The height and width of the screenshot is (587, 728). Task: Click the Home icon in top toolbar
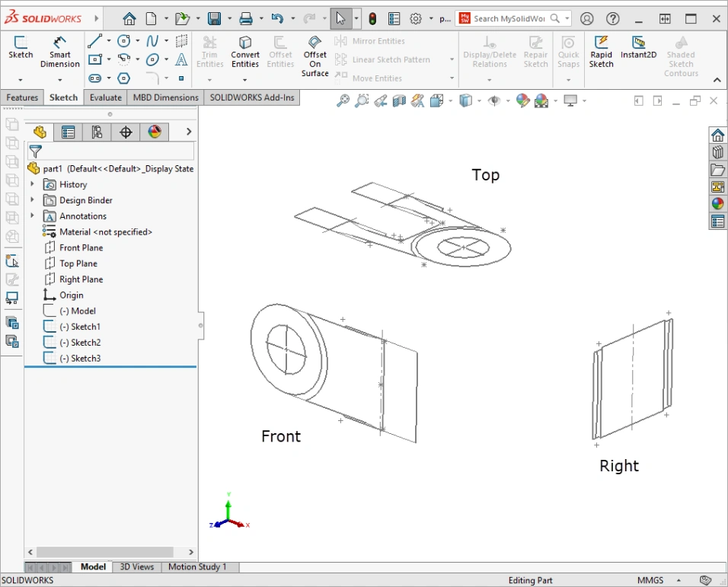pyautogui.click(x=129, y=18)
